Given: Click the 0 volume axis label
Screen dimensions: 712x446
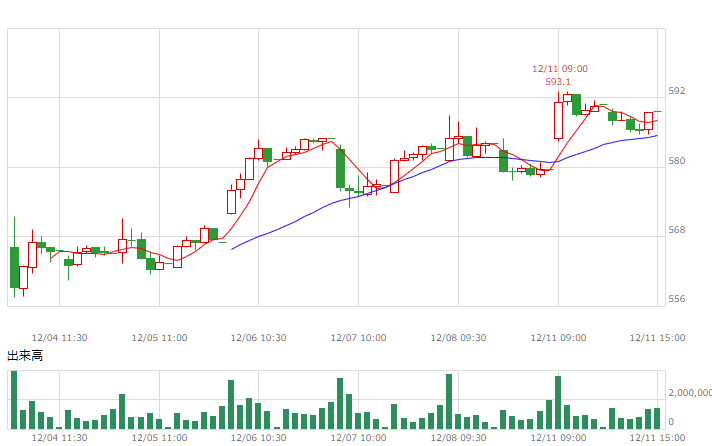Looking at the screenshot, I should point(671,422).
